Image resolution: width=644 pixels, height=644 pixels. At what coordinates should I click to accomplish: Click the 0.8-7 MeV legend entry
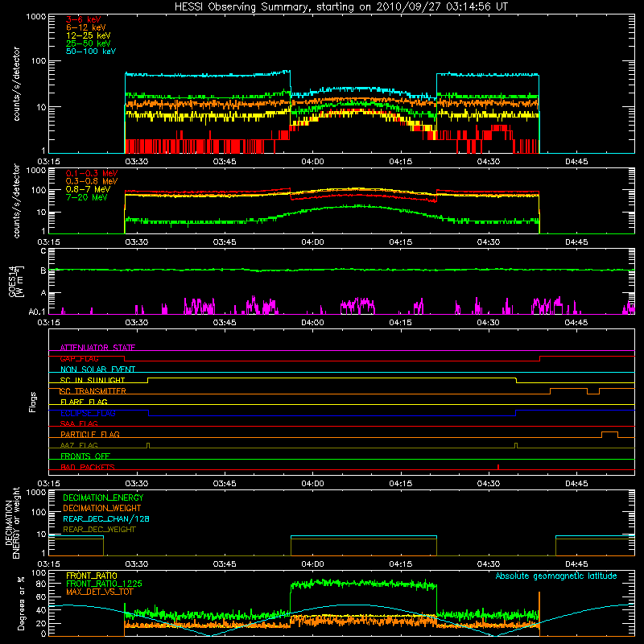[89, 189]
